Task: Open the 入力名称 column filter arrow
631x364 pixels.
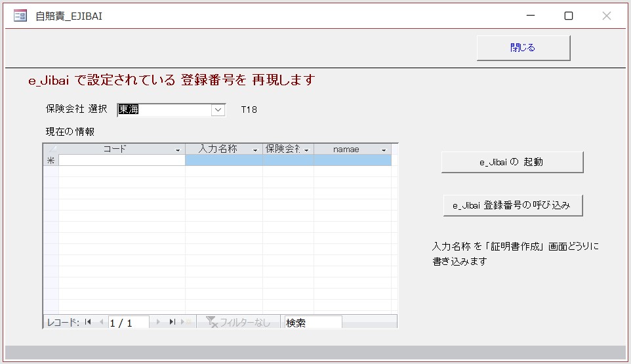Action: click(255, 150)
